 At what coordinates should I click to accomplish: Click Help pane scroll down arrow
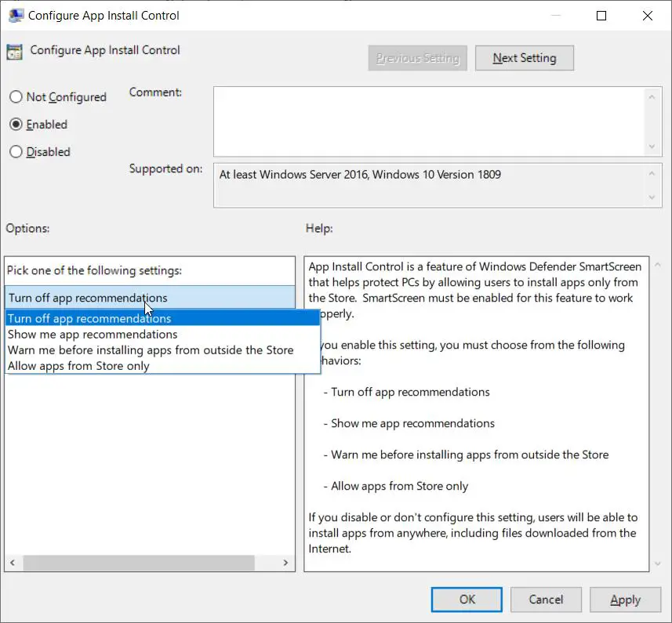(657, 563)
